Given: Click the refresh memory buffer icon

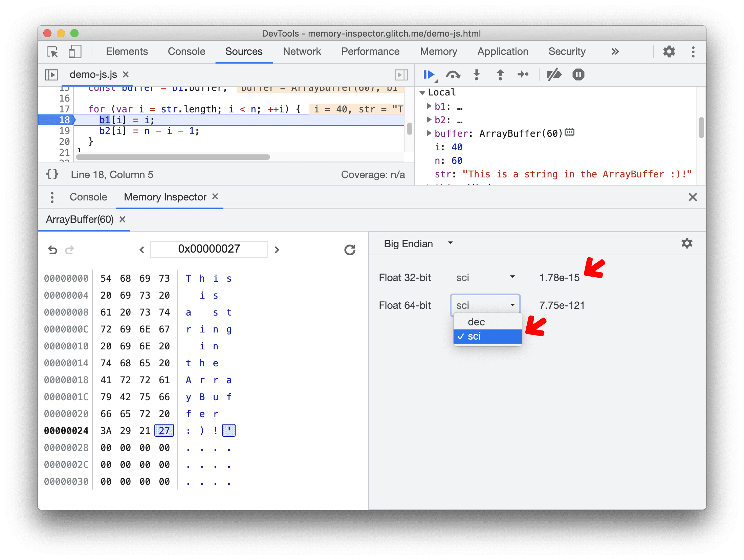Looking at the screenshot, I should 351,249.
